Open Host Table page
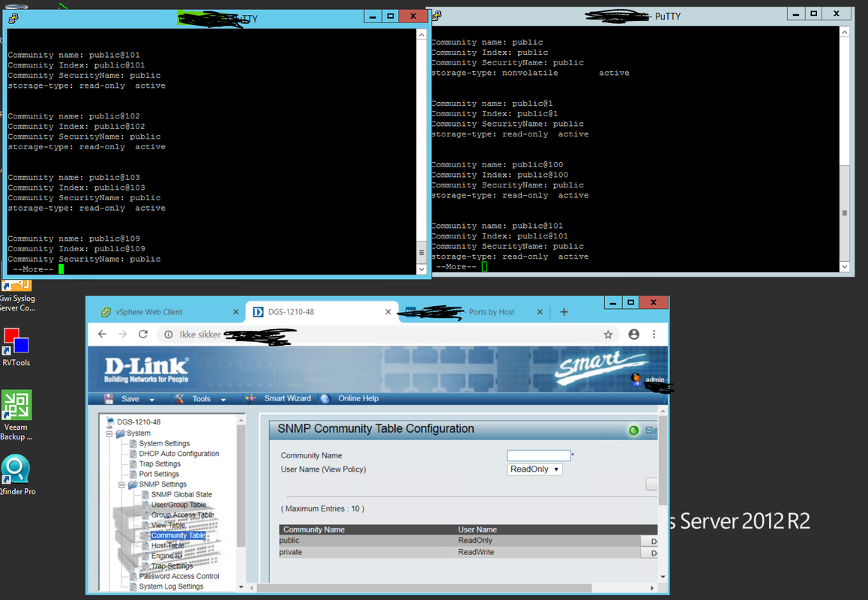The width and height of the screenshot is (868, 600). [167, 546]
